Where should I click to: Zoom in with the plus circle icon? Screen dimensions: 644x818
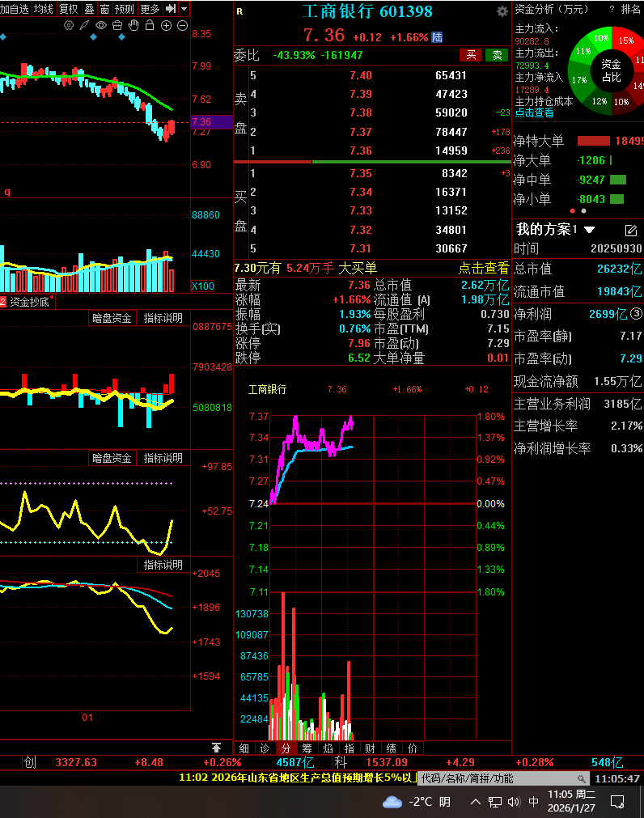point(167,25)
